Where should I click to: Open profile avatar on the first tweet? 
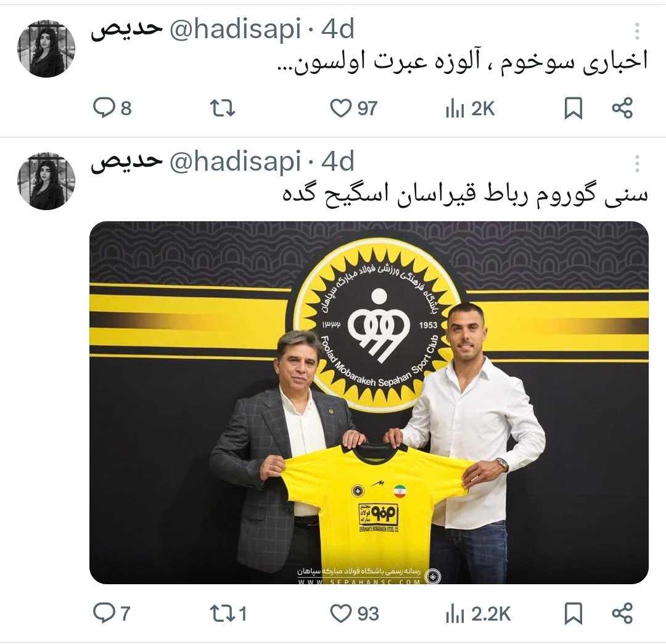(x=46, y=49)
